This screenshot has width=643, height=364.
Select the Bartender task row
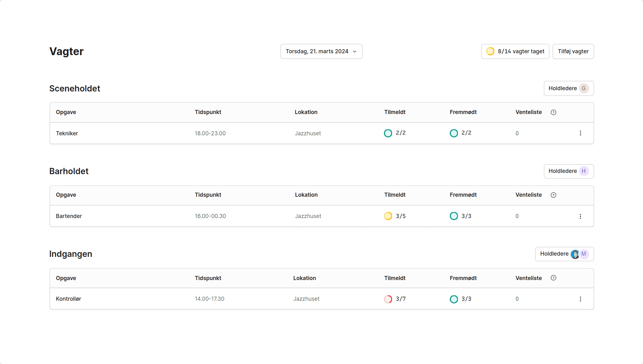point(69,216)
